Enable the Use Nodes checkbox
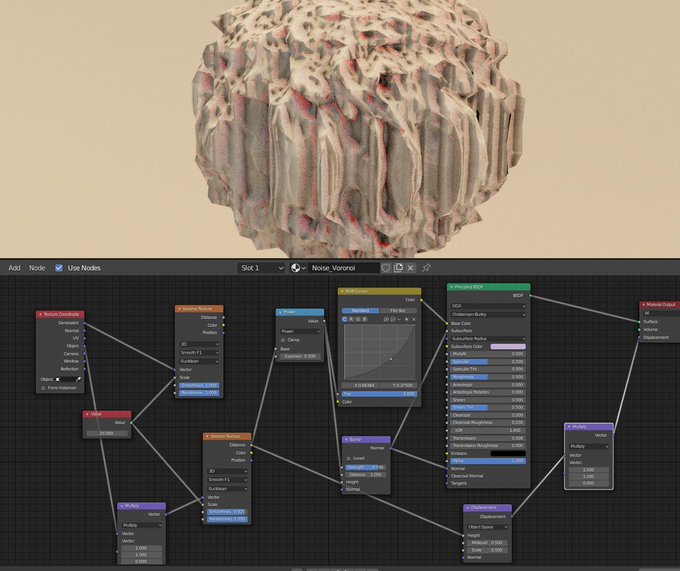The image size is (680, 571). pyautogui.click(x=59, y=268)
